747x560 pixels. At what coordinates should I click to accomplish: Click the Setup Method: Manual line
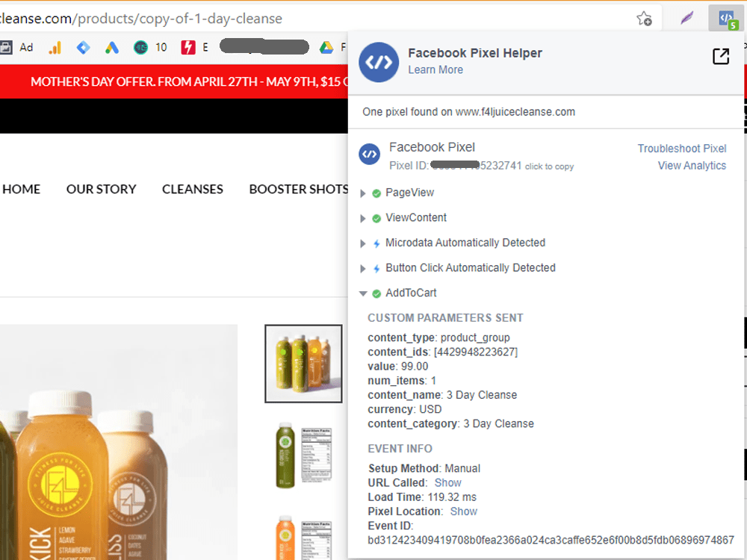[x=424, y=469]
